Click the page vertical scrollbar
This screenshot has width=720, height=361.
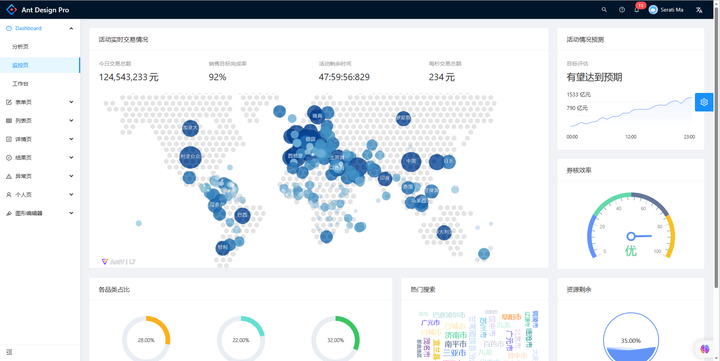(716, 147)
